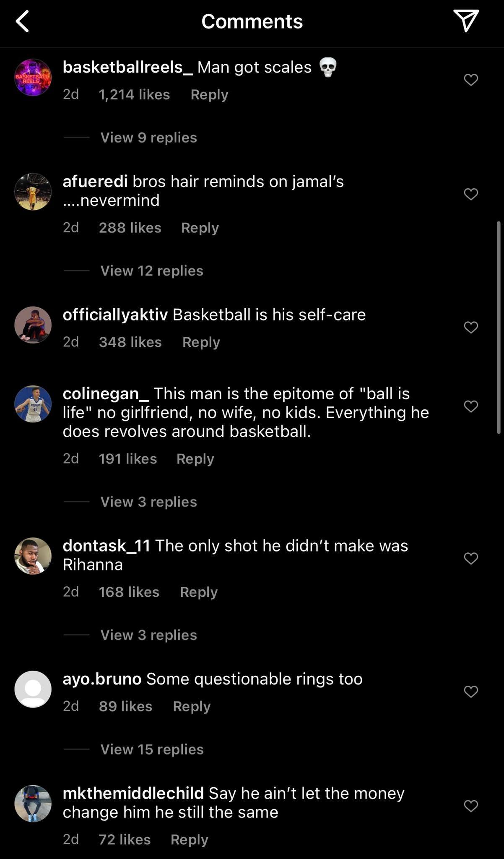Open colinegan_ username profile link
The width and height of the screenshot is (504, 859).
[106, 394]
